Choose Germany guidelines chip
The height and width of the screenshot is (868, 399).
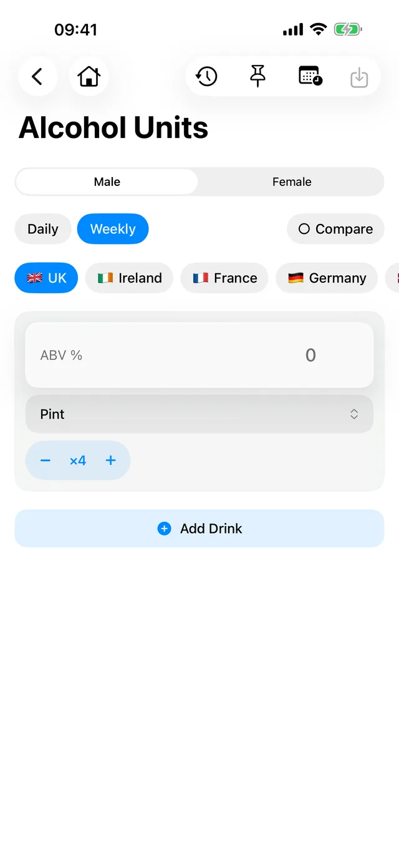(327, 278)
